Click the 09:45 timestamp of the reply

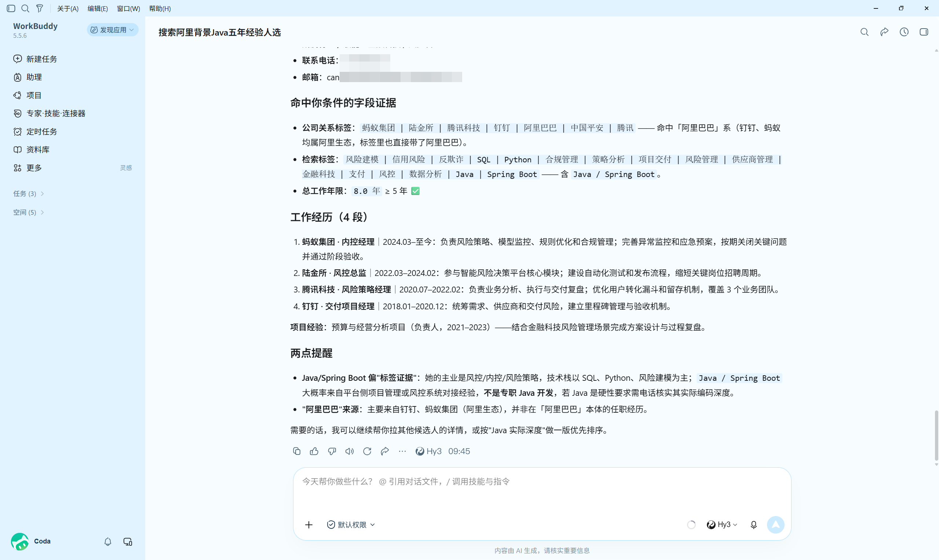click(x=459, y=451)
